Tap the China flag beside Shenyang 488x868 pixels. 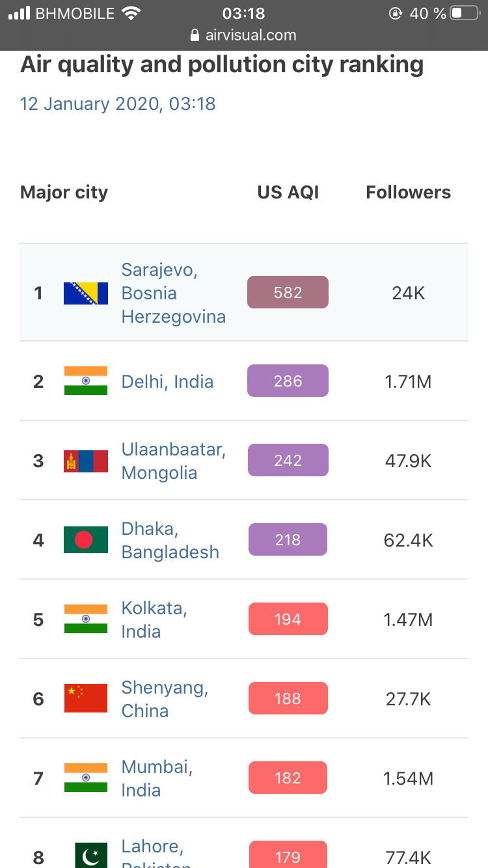[x=86, y=699]
